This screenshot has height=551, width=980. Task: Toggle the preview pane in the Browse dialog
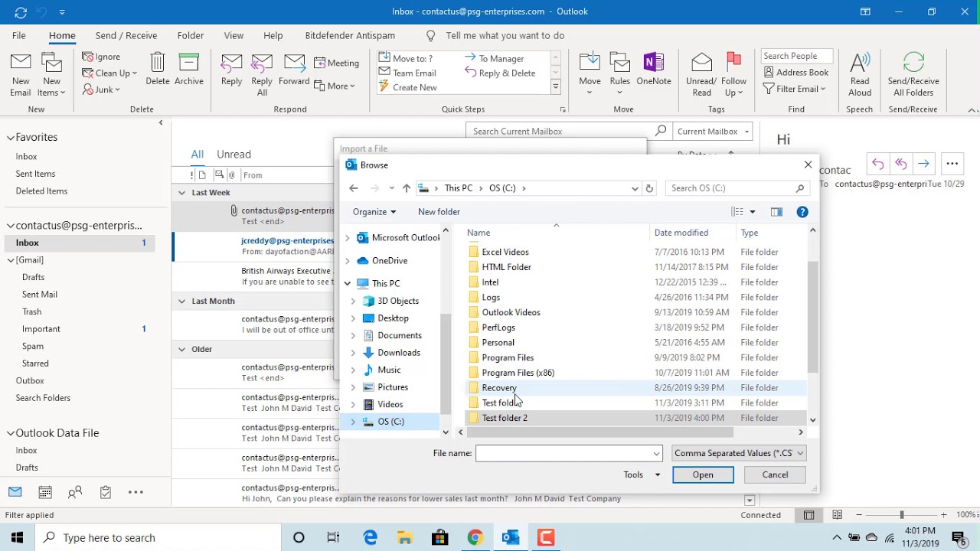[776, 212]
